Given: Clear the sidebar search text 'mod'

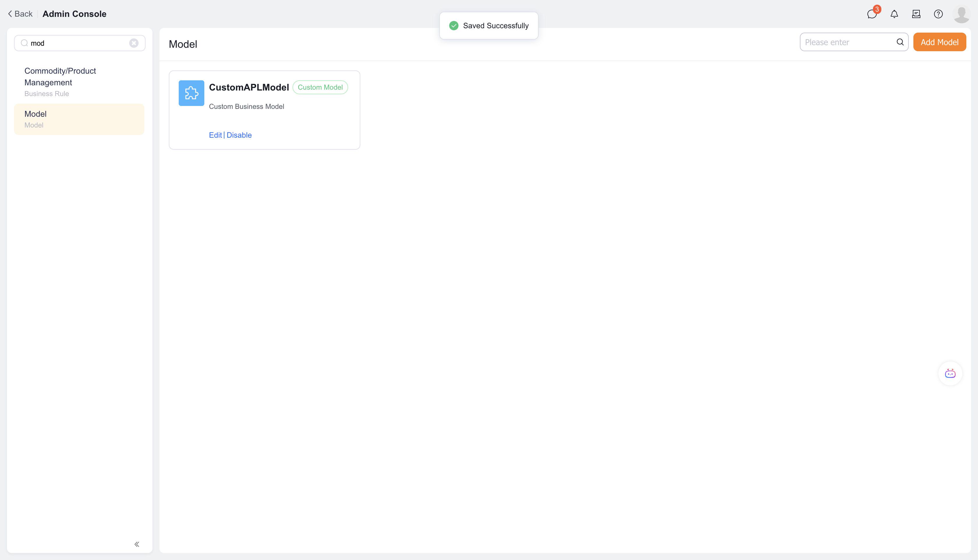Looking at the screenshot, I should point(134,43).
